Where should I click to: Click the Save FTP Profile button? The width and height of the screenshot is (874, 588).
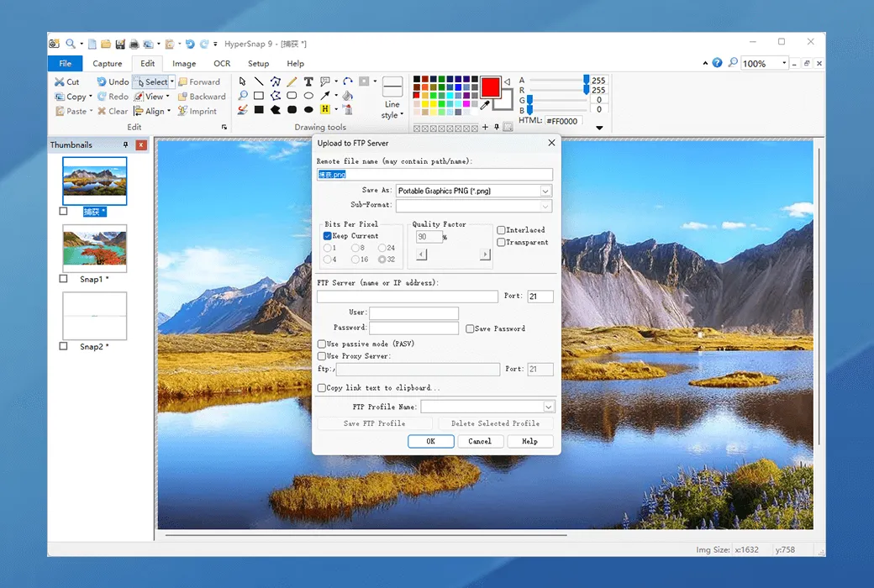[375, 423]
